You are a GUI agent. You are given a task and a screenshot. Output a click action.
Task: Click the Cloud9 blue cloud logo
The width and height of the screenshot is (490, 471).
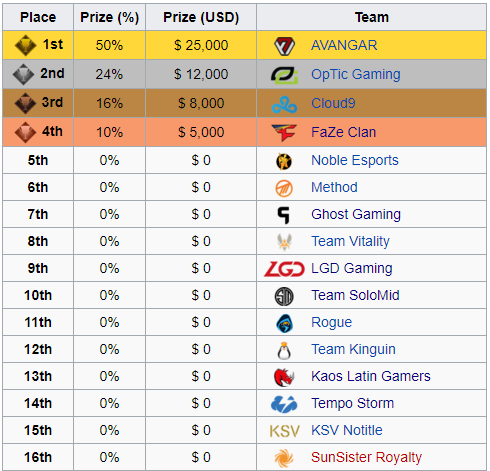coord(284,104)
